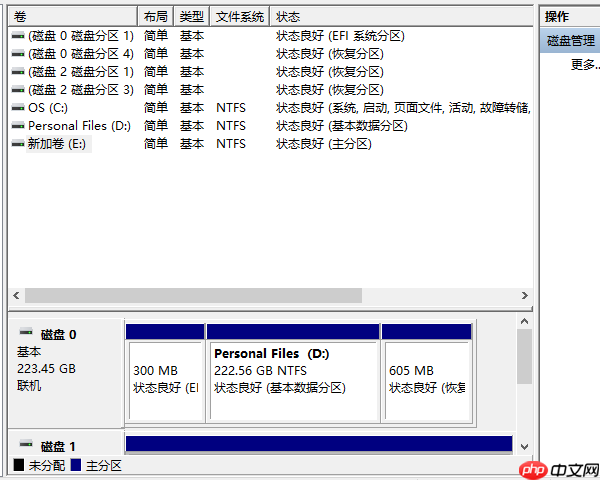Sort by the 文件系统 column header

coord(240,16)
